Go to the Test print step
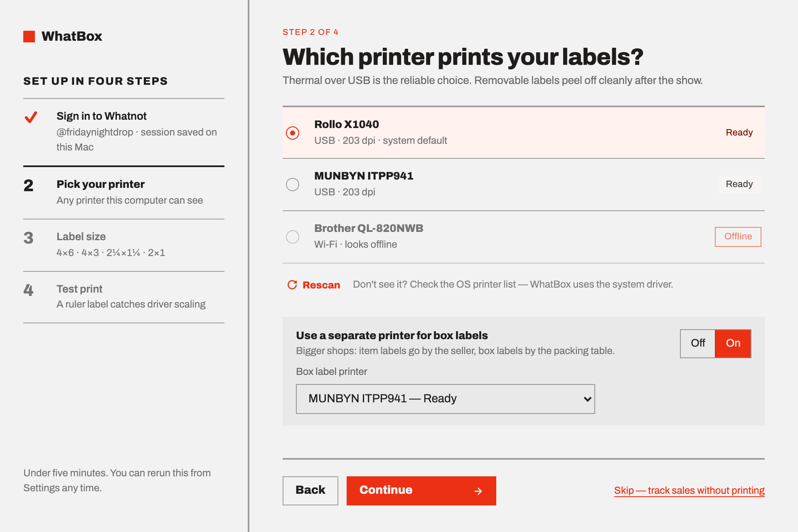798x532 pixels. tap(124, 297)
